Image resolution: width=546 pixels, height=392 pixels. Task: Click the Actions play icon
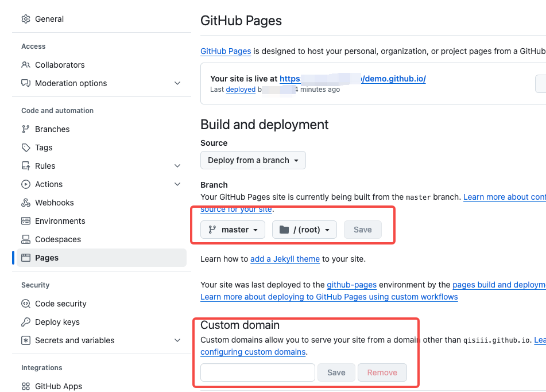pyautogui.click(x=26, y=184)
